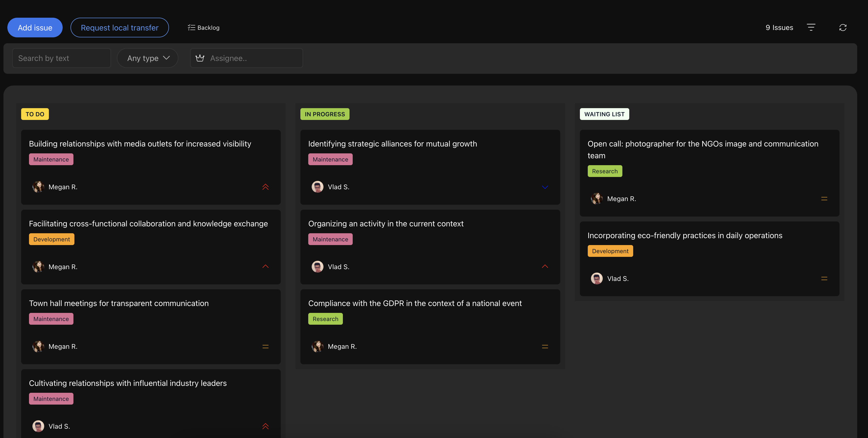Click Vlad S. avatar on Incorporating eco-friendly practices card
This screenshot has width=868, height=438.
coord(596,278)
